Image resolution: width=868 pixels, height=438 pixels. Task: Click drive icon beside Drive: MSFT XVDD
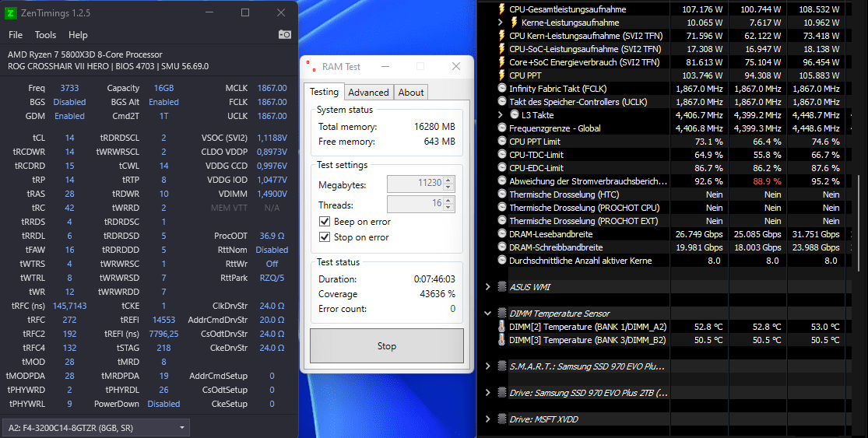tap(502, 419)
